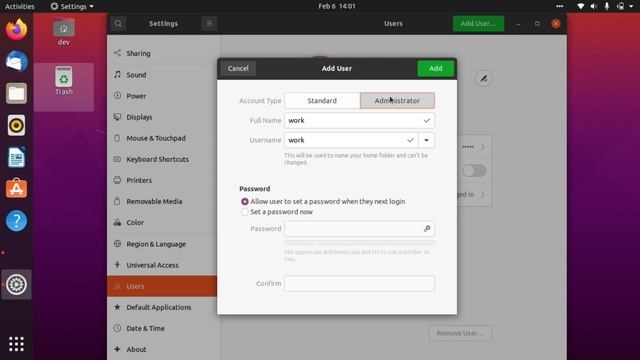Click the Full Name input field
640x360 pixels.
pos(359,120)
